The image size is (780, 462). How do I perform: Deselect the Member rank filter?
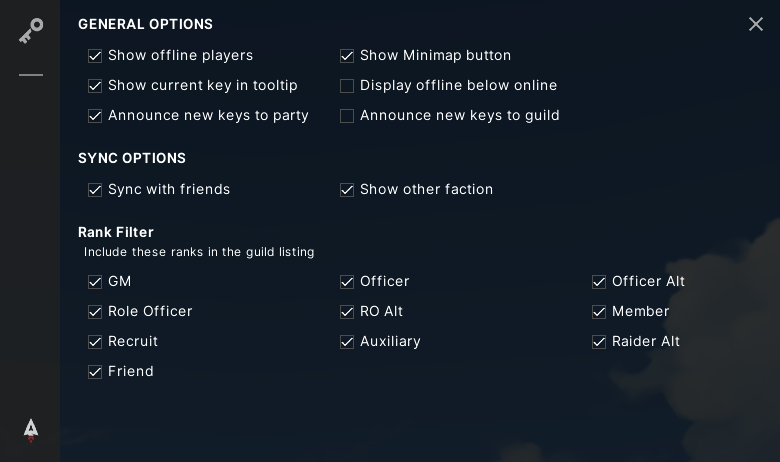pos(599,312)
